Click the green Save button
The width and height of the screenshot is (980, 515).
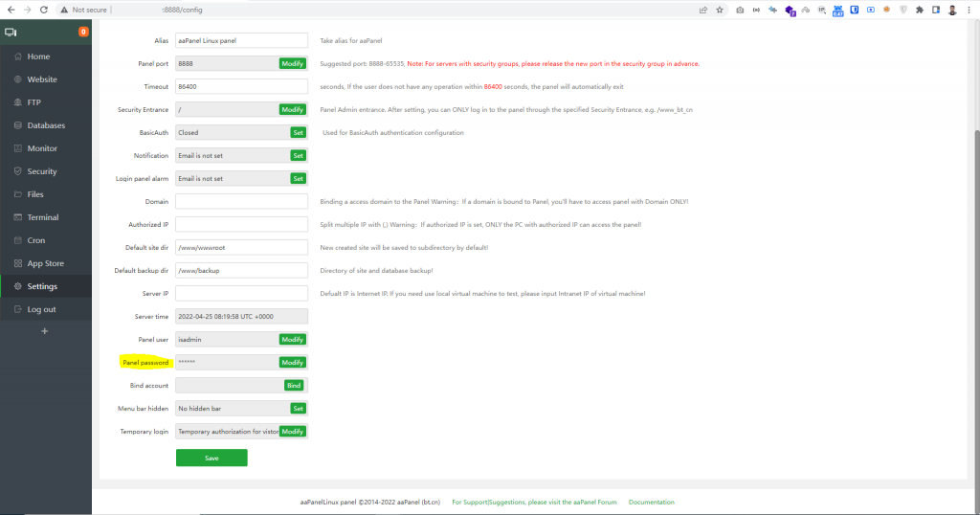212,458
